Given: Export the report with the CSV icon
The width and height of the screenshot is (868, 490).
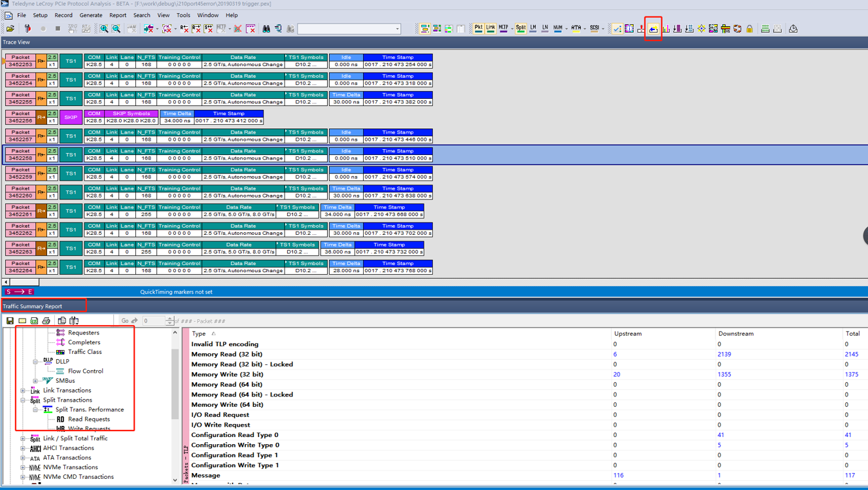Looking at the screenshot, I should [x=34, y=320].
